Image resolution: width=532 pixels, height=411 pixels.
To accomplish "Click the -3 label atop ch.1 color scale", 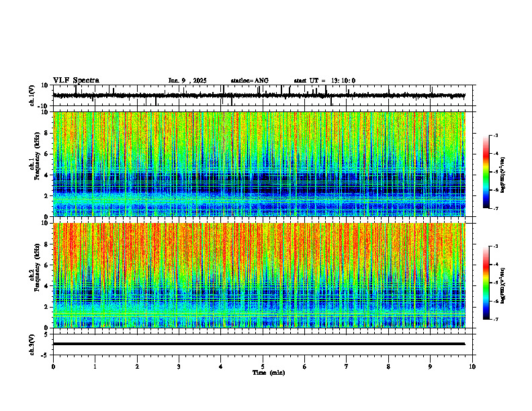I will [x=496, y=135].
